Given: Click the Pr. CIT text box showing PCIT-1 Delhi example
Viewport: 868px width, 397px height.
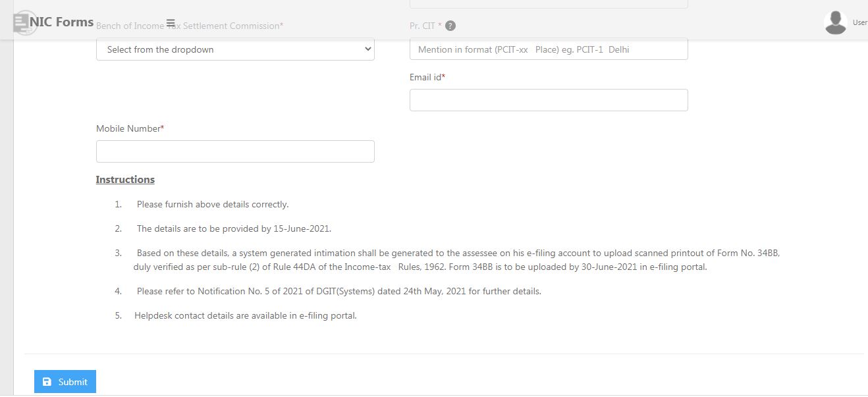Looking at the screenshot, I should coord(548,49).
